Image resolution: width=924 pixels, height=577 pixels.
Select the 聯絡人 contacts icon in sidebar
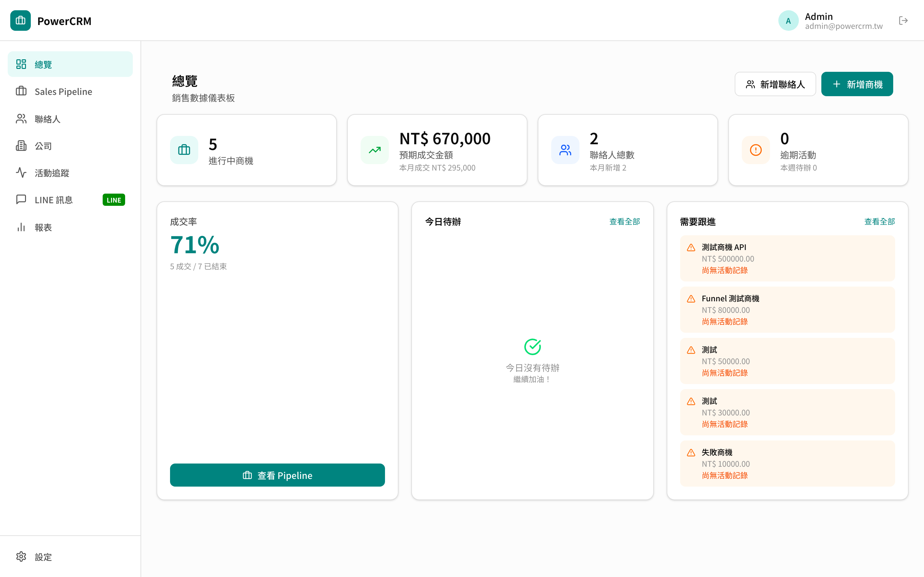pos(21,119)
